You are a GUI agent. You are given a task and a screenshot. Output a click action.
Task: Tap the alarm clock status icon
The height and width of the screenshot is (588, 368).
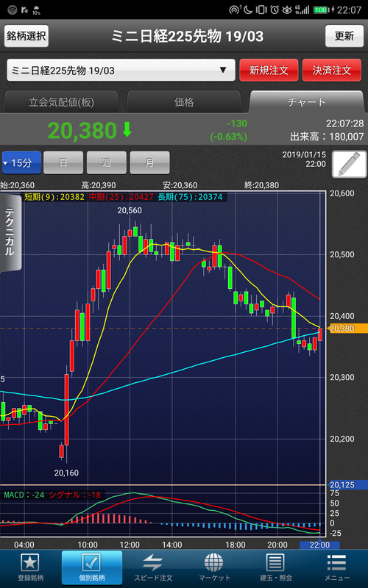pyautogui.click(x=275, y=10)
